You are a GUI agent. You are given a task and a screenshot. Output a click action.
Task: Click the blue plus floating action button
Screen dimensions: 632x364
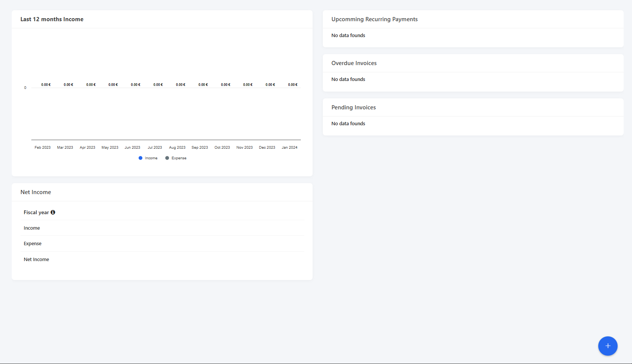tap(608, 346)
